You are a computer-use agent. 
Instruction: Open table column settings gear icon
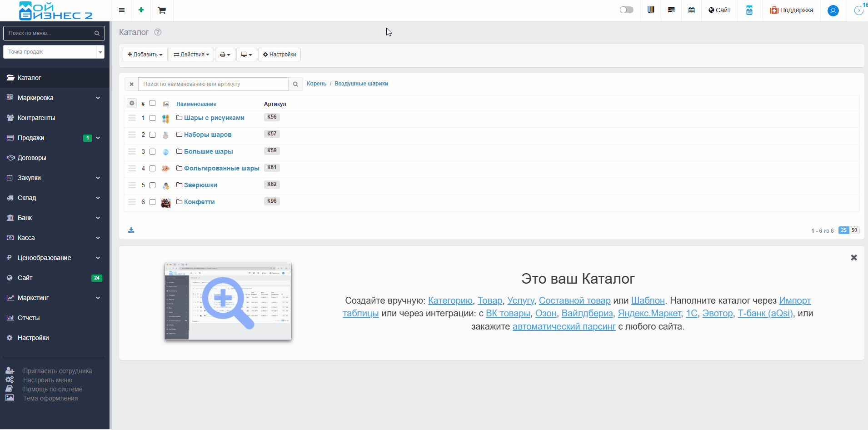click(132, 103)
